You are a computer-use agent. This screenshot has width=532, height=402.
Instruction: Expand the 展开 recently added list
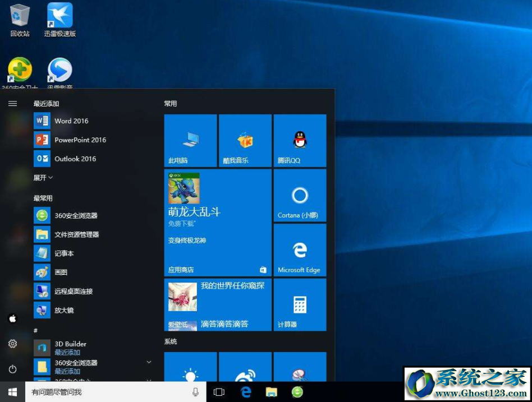43,178
